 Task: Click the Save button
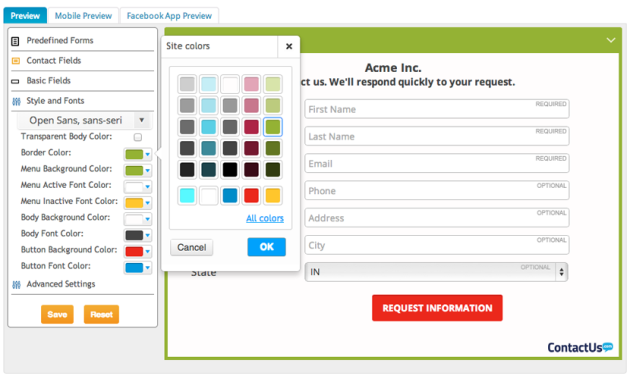57,314
